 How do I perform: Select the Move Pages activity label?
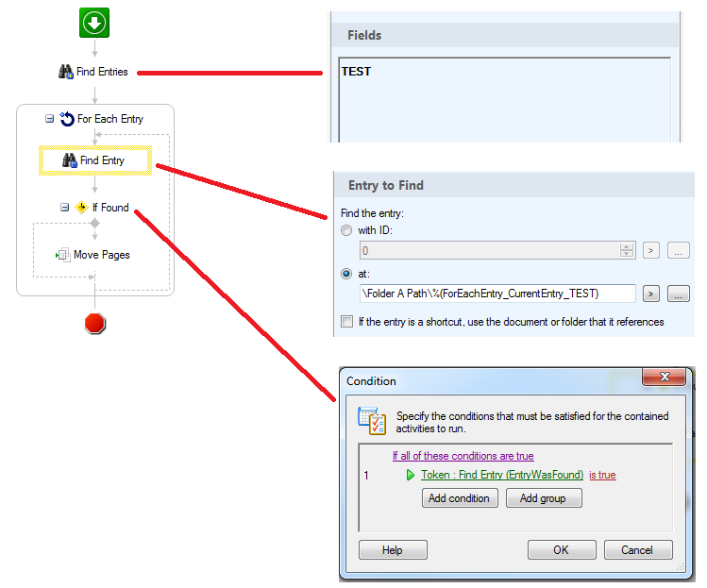[x=102, y=255]
